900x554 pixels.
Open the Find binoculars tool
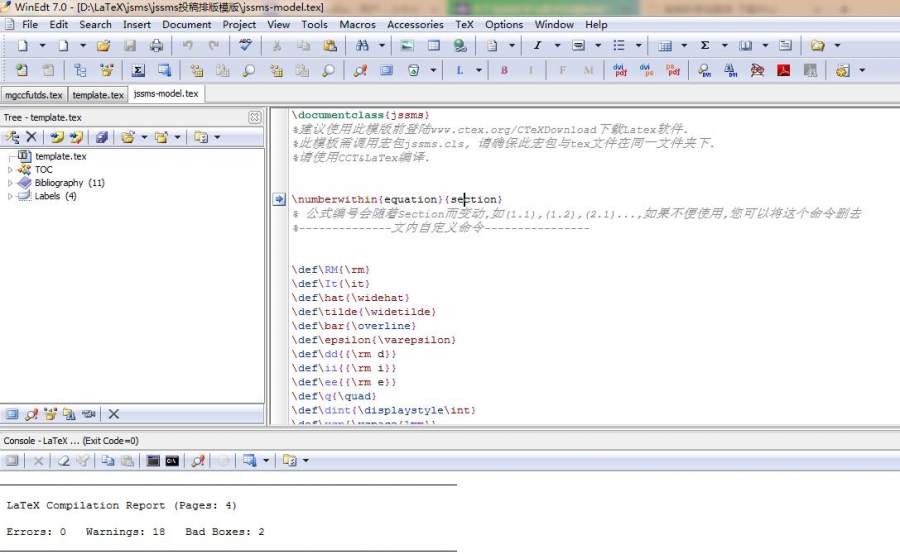pos(360,46)
